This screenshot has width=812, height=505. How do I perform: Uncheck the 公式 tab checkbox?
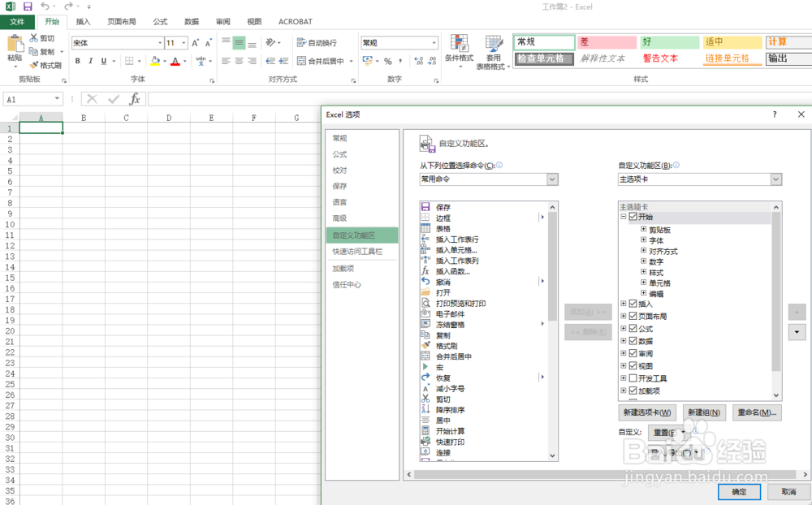(633, 328)
